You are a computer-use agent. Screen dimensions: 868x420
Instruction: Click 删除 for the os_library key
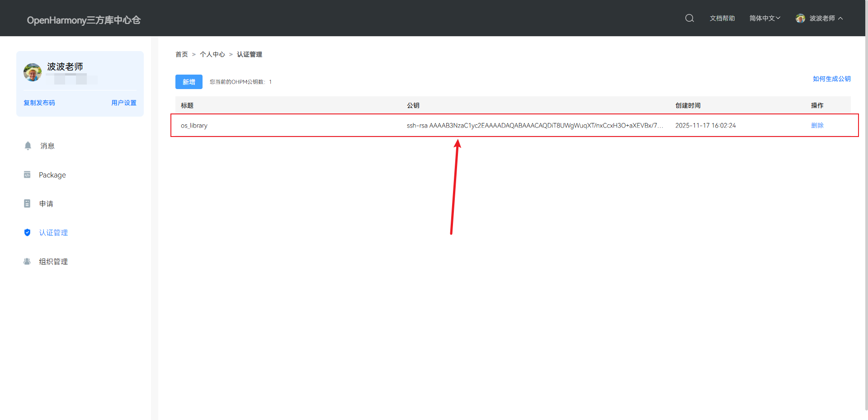[x=817, y=125]
